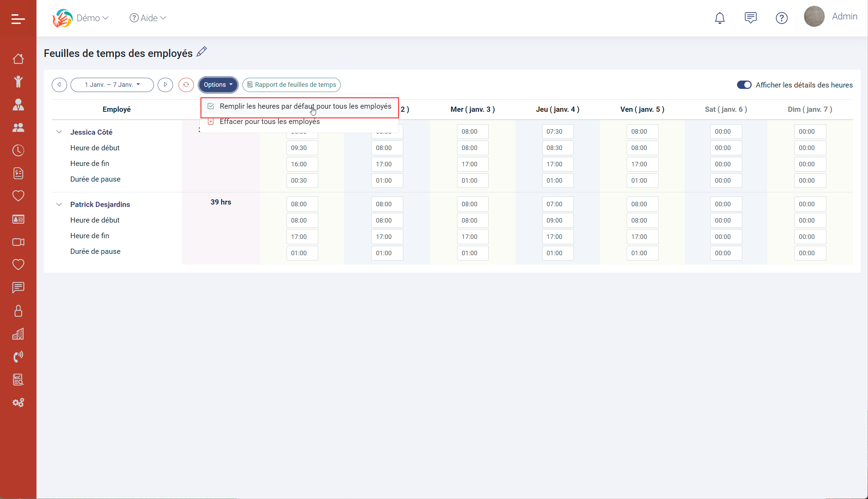This screenshot has height=499, width=868.
Task: Go to next week arrow button
Action: point(165,85)
